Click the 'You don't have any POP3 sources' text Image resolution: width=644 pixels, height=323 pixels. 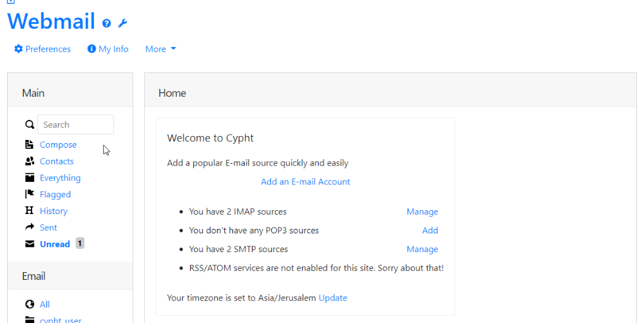254,230
